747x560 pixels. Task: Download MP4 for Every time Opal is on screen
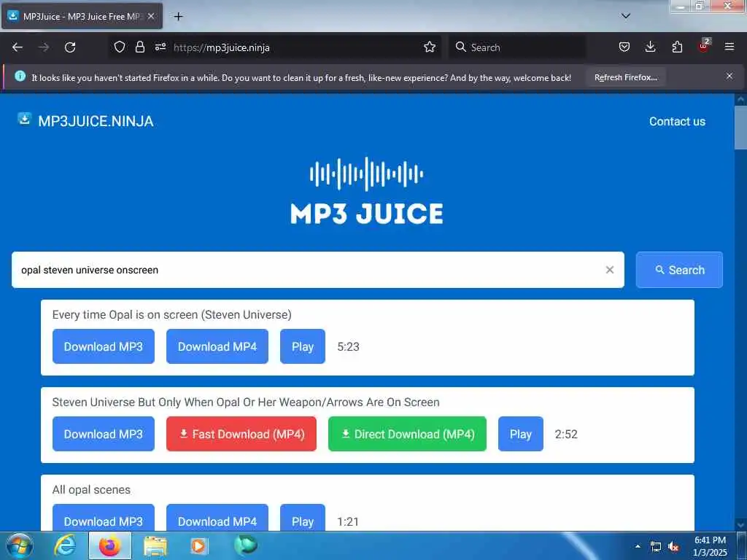(217, 346)
